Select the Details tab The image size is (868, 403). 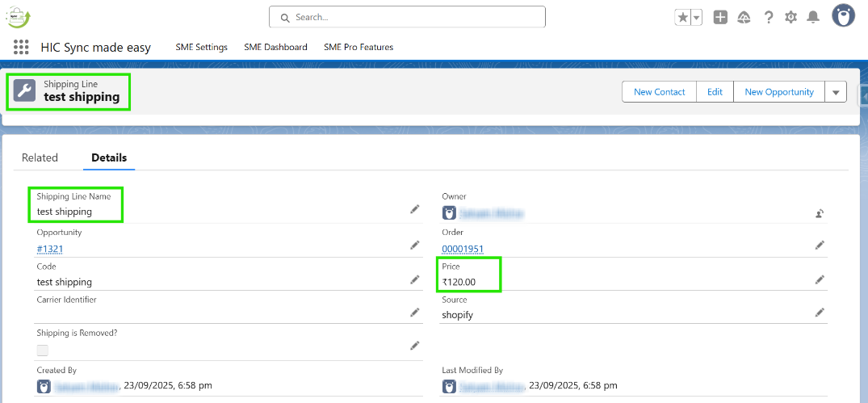[x=109, y=157]
